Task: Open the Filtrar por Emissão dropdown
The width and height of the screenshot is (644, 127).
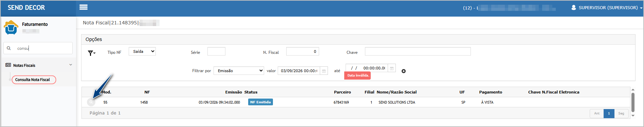Action: pyautogui.click(x=239, y=71)
